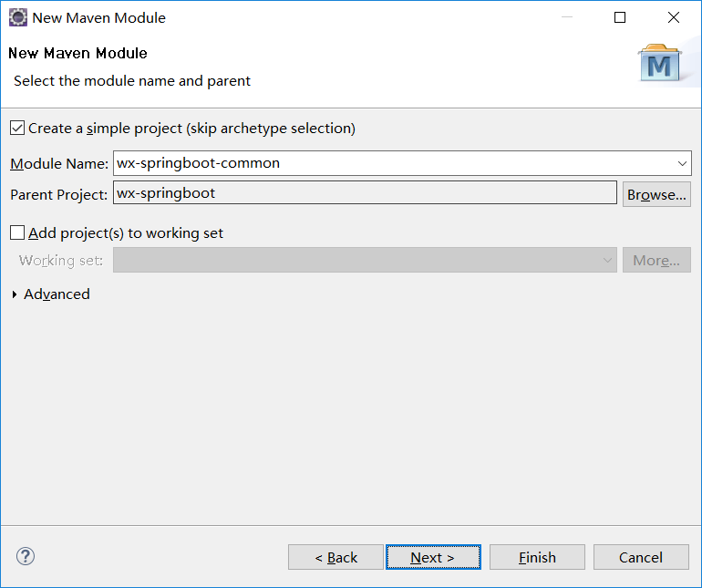
Task: Click the Eclipse icon in the title bar
Action: coord(18,17)
